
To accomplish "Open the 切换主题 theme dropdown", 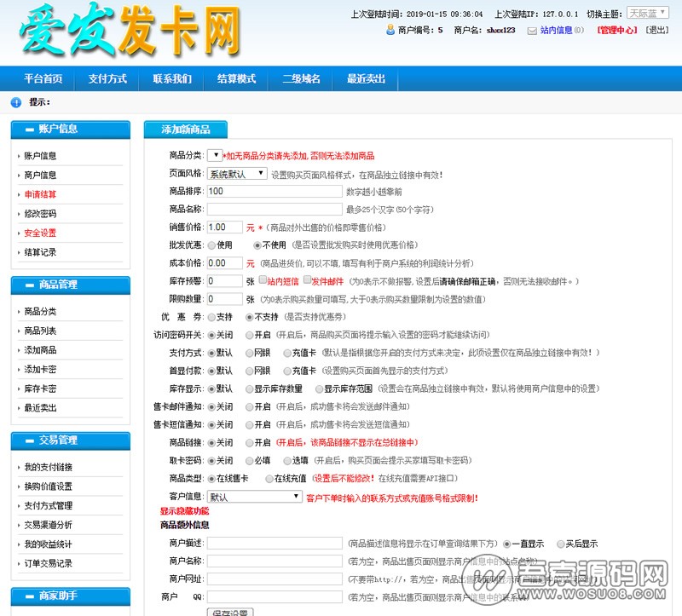I will (648, 14).
